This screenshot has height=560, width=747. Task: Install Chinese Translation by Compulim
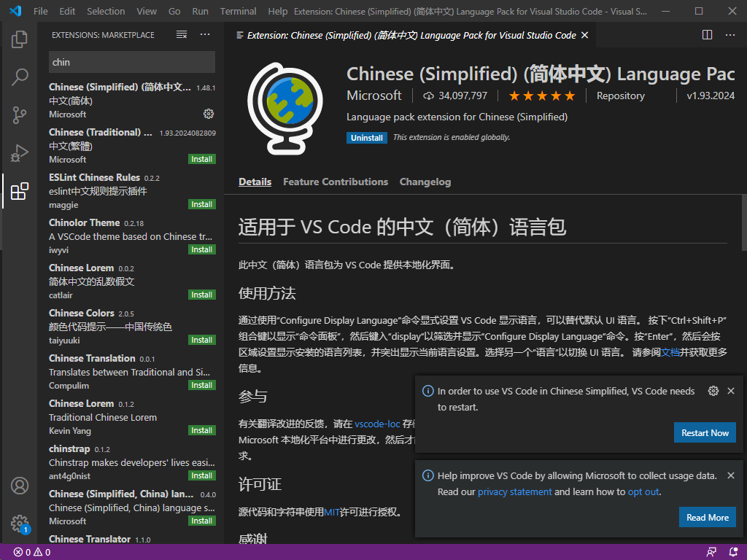(201, 385)
